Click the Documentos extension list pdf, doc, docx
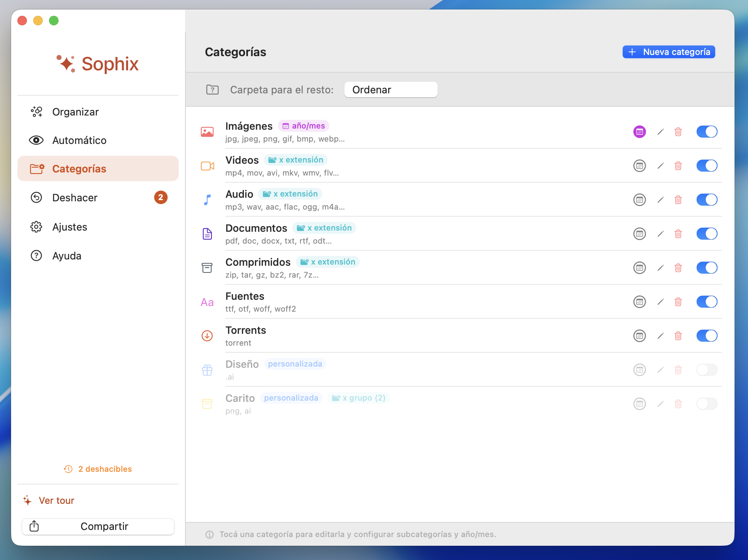The image size is (748, 560). 278,241
